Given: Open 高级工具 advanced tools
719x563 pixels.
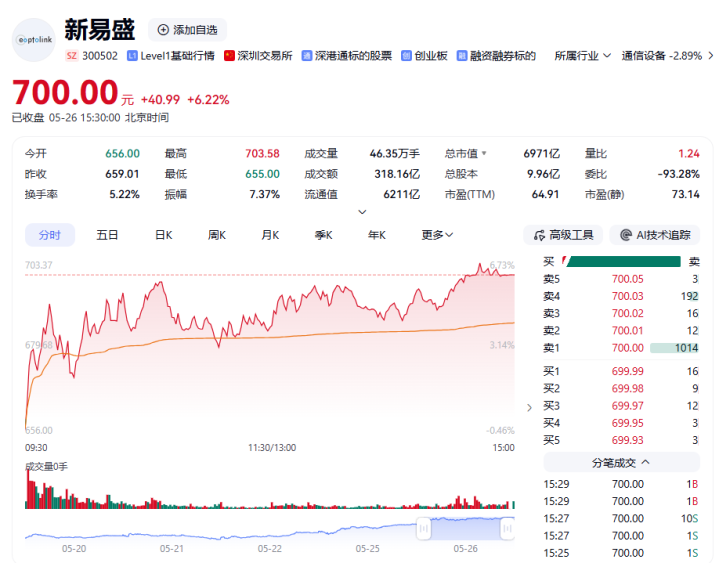Looking at the screenshot, I should pyautogui.click(x=564, y=235).
